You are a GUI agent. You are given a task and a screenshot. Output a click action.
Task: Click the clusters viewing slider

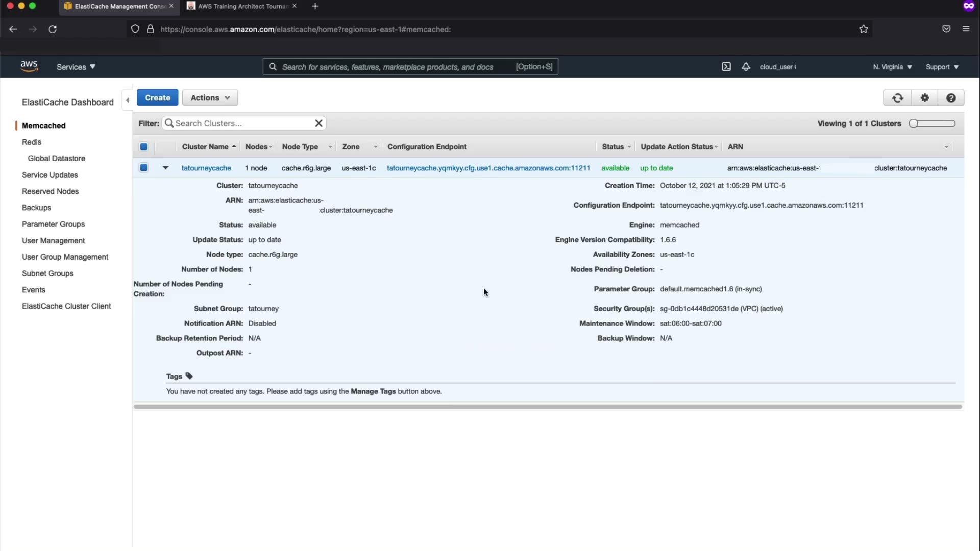pos(932,123)
